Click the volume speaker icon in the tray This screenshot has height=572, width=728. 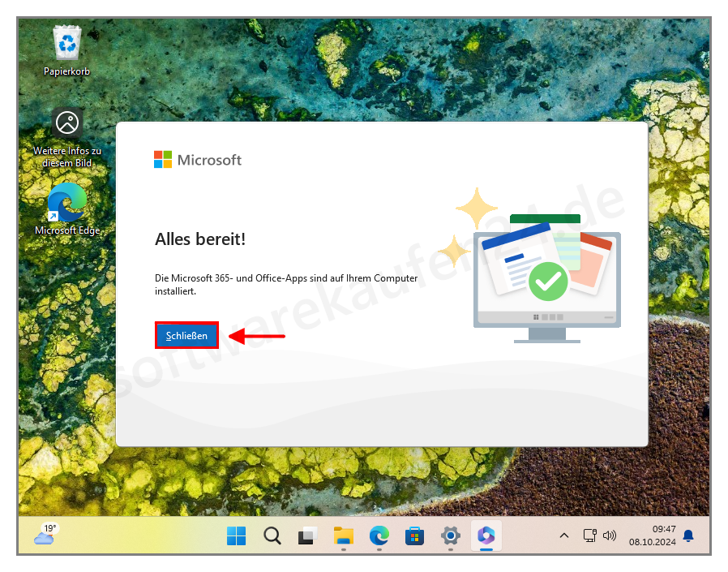[610, 535]
